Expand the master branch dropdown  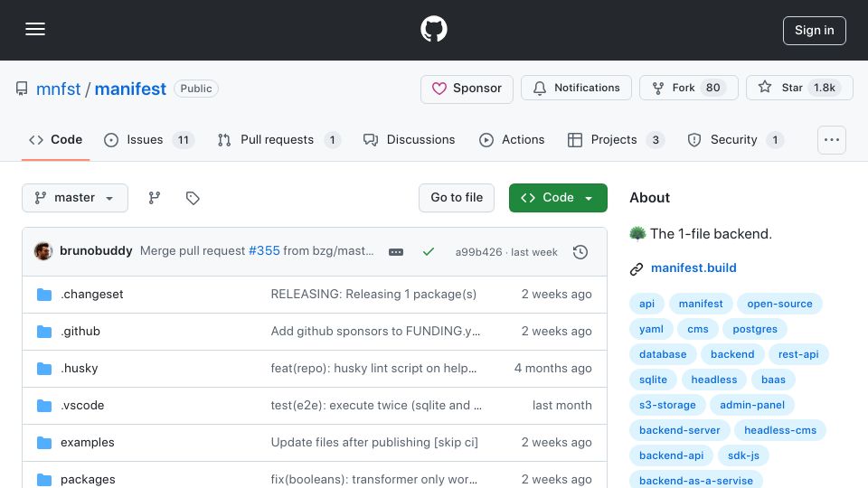point(75,198)
